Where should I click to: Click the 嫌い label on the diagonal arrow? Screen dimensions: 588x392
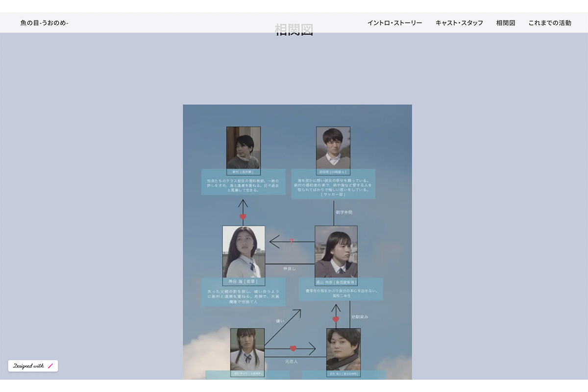click(x=280, y=321)
